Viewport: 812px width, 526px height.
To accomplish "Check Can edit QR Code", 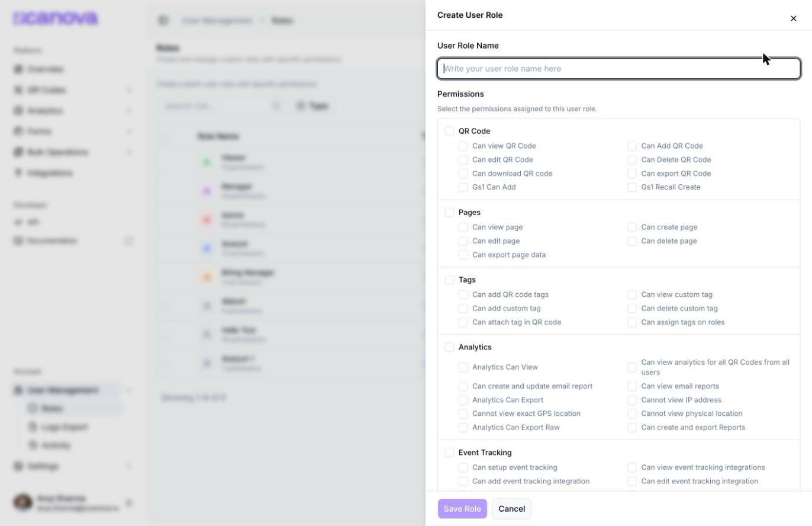I will (x=463, y=160).
